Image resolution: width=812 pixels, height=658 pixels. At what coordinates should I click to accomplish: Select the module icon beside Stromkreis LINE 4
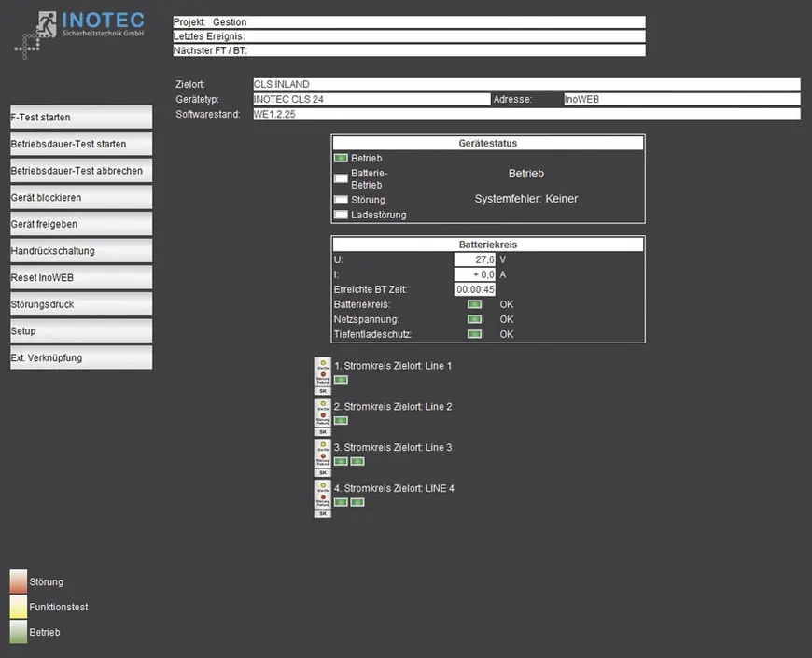tap(322, 495)
